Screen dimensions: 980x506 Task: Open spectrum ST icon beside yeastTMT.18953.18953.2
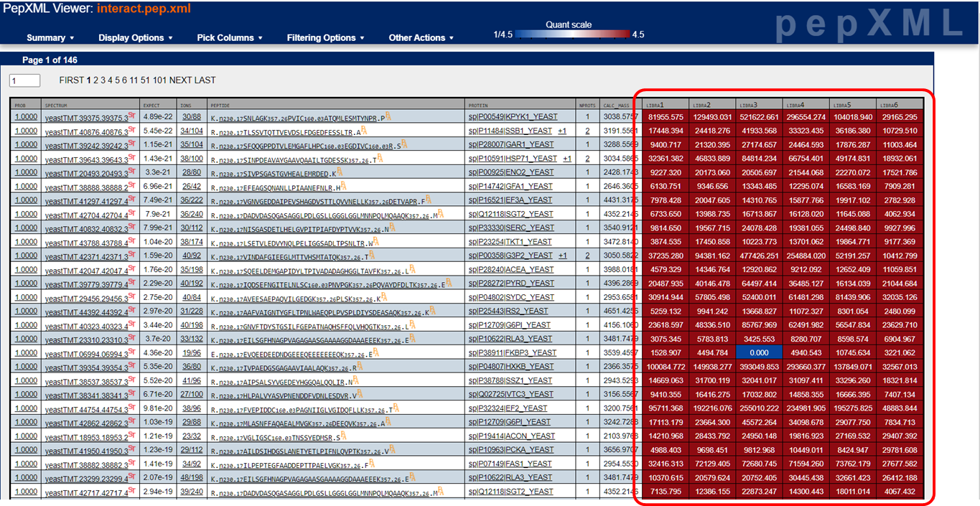click(x=131, y=434)
